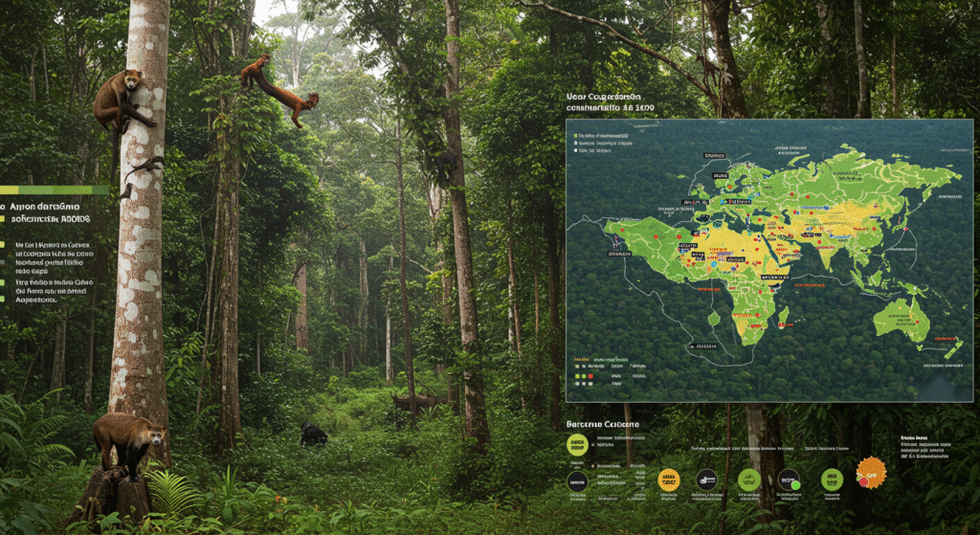980x535 pixels.
Task: Toggle the first yellow square bullet in left panel
Action: [3, 219]
